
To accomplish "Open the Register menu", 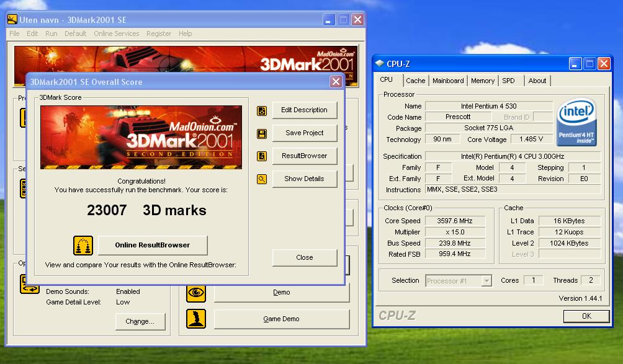I will [x=158, y=33].
